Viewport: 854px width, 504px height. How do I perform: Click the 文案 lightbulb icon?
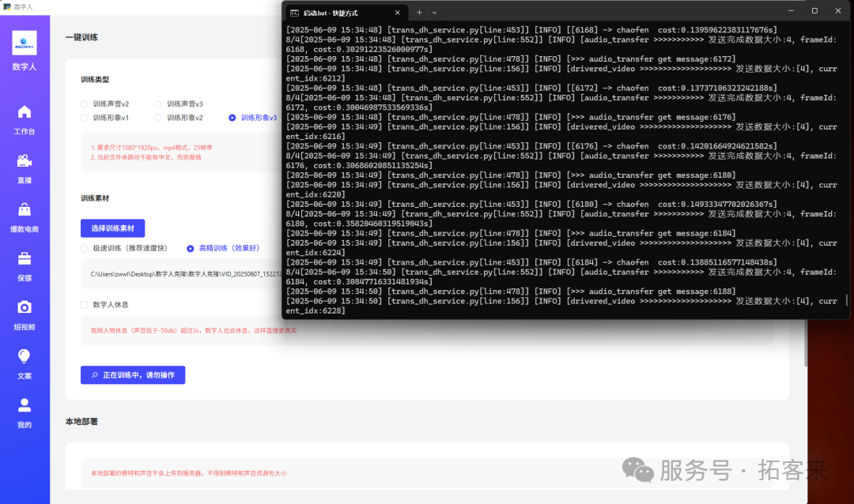tap(25, 356)
